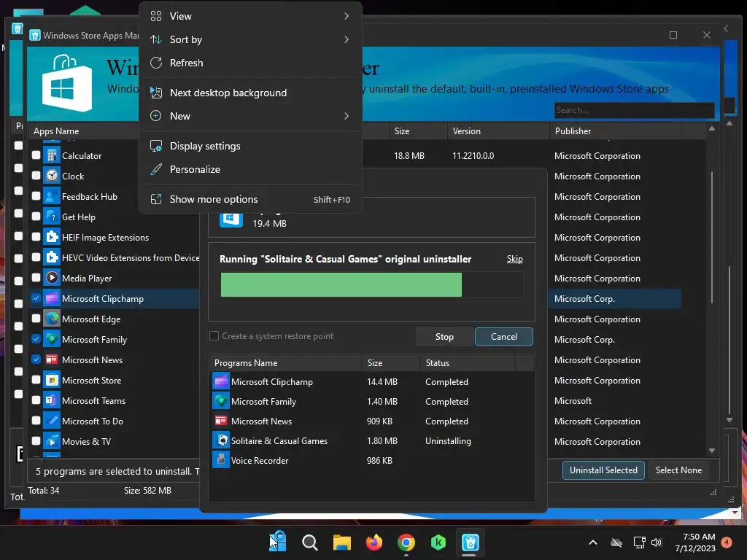Click the Media Player app icon
Screen dimensions: 747x560
point(52,278)
